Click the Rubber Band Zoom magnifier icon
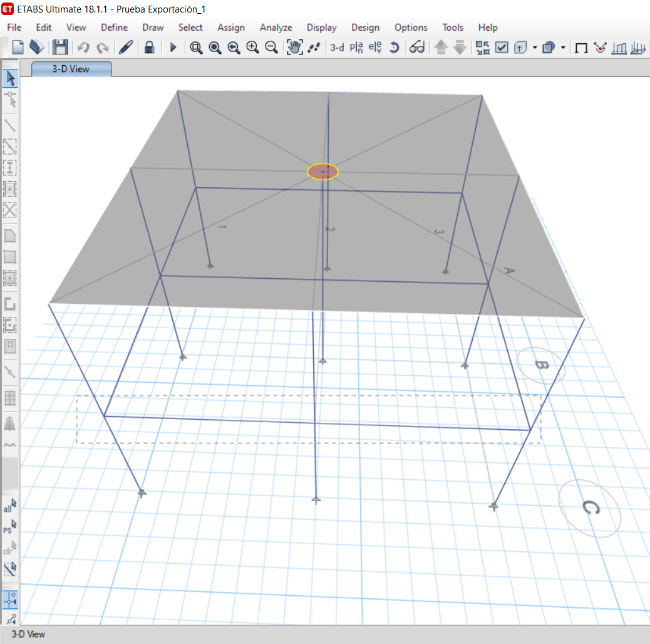The height and width of the screenshot is (644, 650). [x=196, y=48]
